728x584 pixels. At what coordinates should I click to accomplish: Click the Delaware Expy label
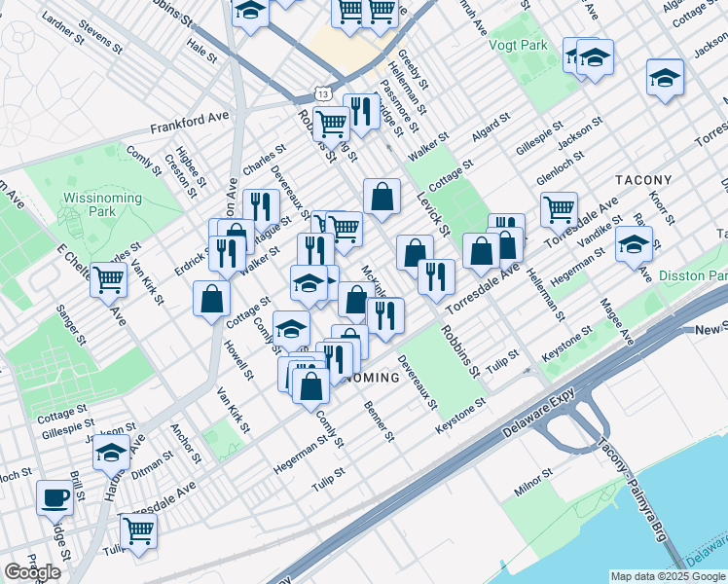click(538, 413)
